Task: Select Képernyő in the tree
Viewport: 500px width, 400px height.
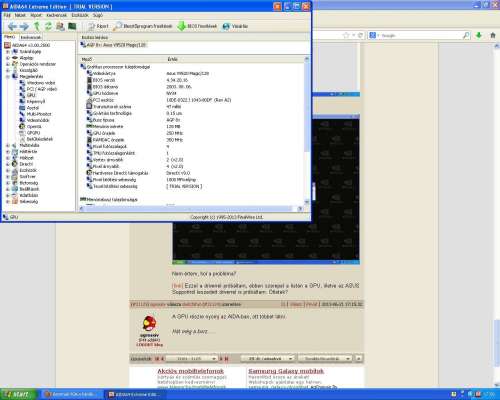Action: coord(32,101)
